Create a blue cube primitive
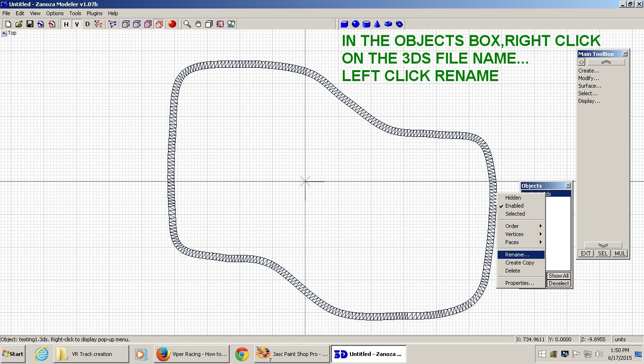This screenshot has height=364, width=644. pos(345,24)
